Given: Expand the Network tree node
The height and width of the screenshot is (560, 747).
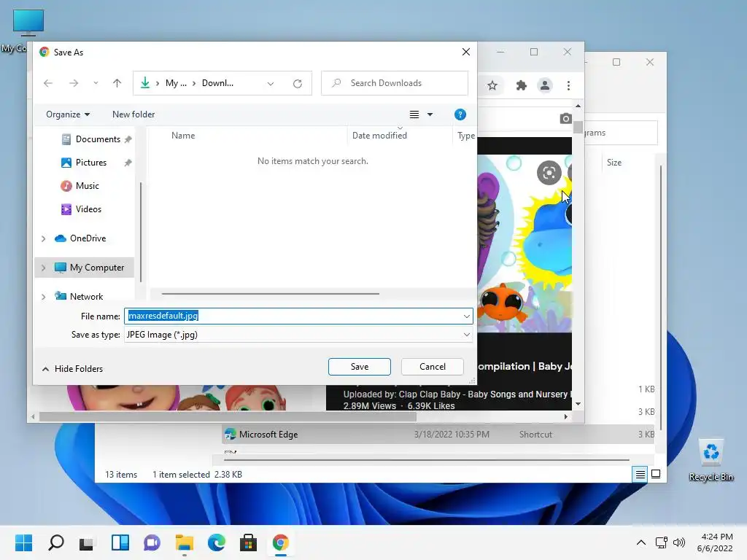Looking at the screenshot, I should click(x=43, y=297).
